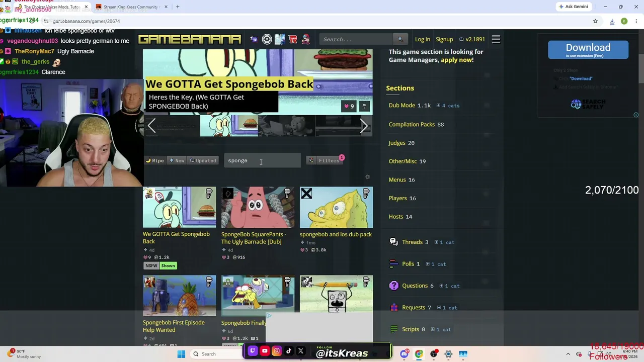
Task: Click the Signup link
Action: [444, 39]
